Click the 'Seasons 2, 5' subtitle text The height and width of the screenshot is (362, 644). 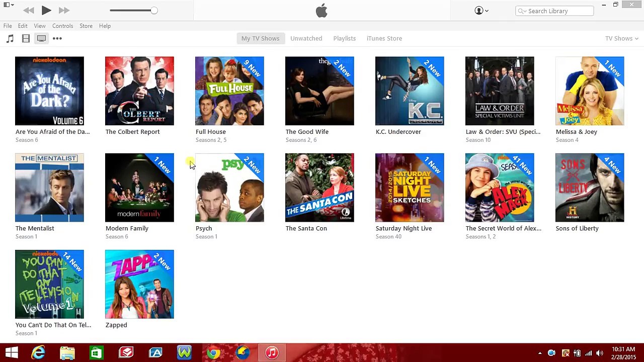coord(211,140)
